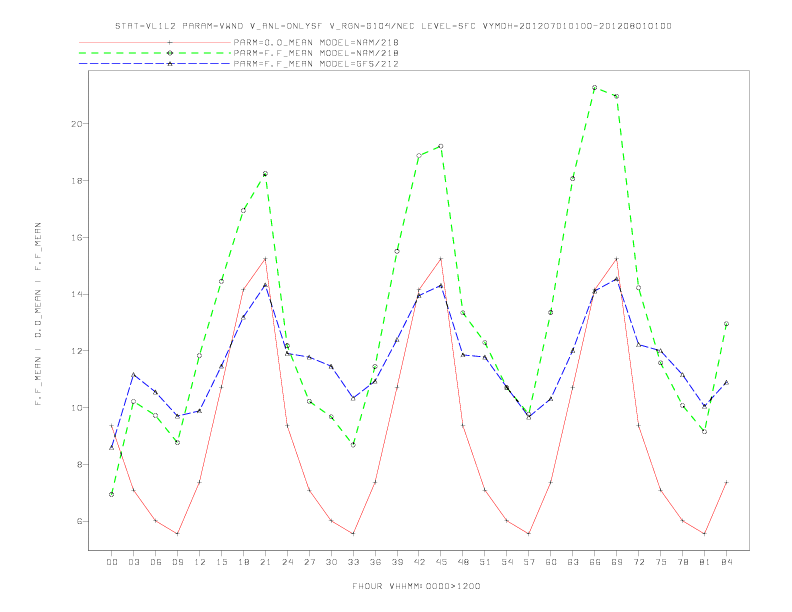
Task: Select the green circle marker at hour 69
Action: (616, 96)
